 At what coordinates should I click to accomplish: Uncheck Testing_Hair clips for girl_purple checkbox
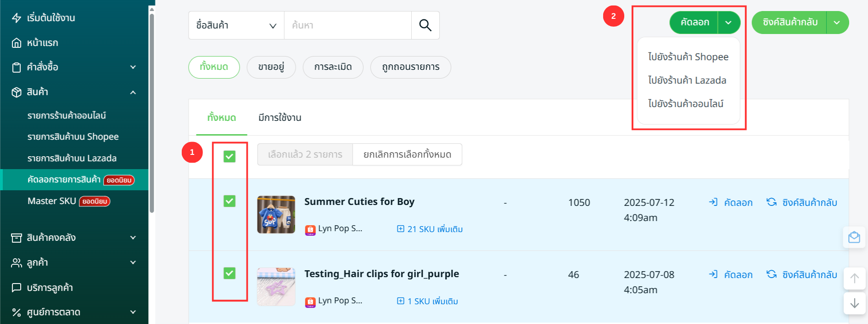[x=230, y=273]
